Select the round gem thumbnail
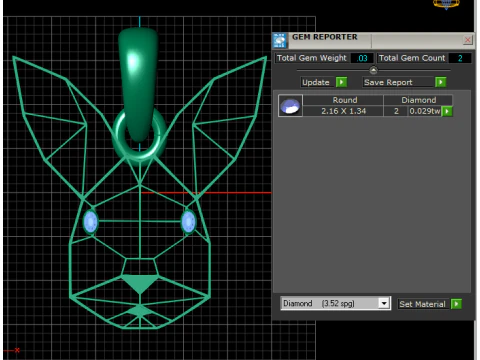Viewport: 480px width, 360px height. 290,106
